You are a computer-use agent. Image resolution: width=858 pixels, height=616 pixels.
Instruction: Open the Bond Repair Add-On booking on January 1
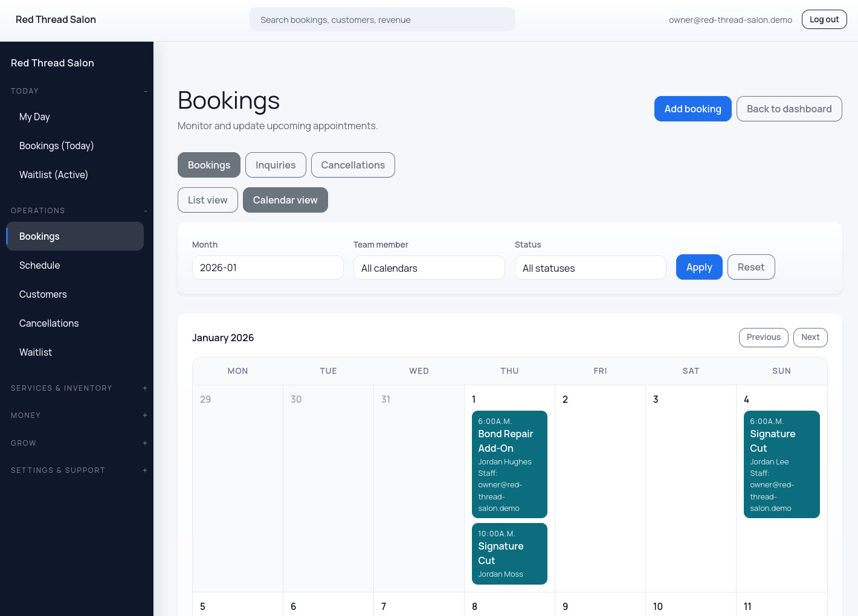tap(509, 464)
